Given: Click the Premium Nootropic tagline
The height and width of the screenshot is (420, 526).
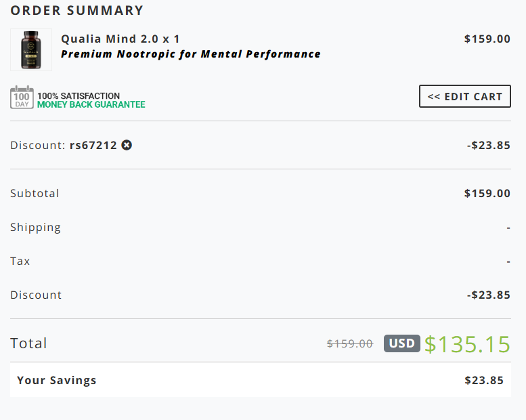Looking at the screenshot, I should 190,54.
